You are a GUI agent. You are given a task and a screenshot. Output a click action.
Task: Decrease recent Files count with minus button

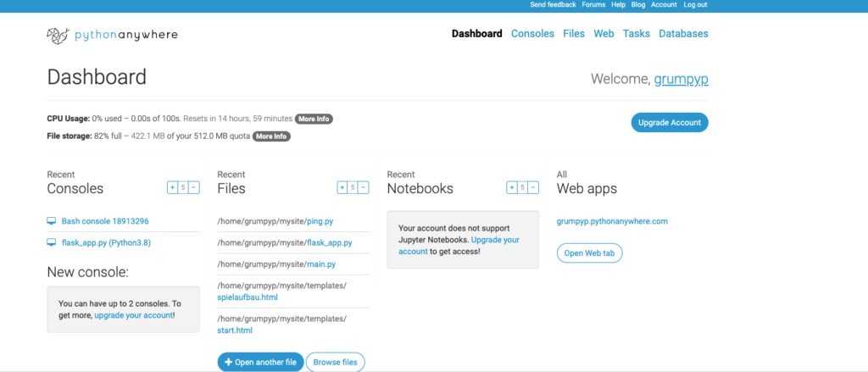[x=364, y=188]
